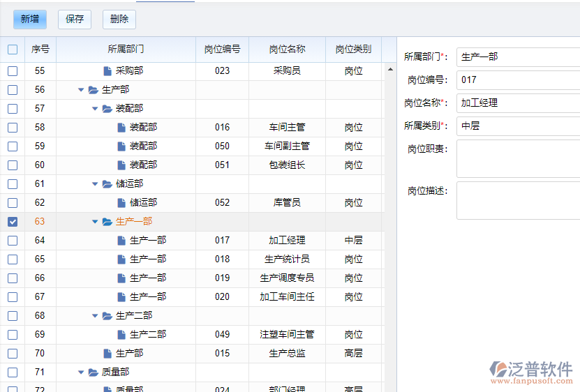Collapse the 质量部 tree node arrow

[x=81, y=372]
